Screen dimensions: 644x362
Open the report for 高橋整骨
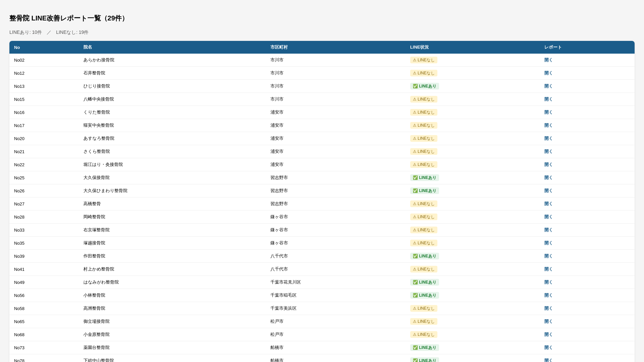[548, 204]
